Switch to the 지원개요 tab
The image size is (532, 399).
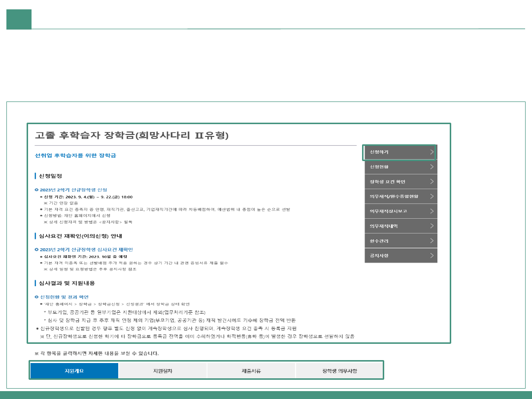tap(74, 370)
